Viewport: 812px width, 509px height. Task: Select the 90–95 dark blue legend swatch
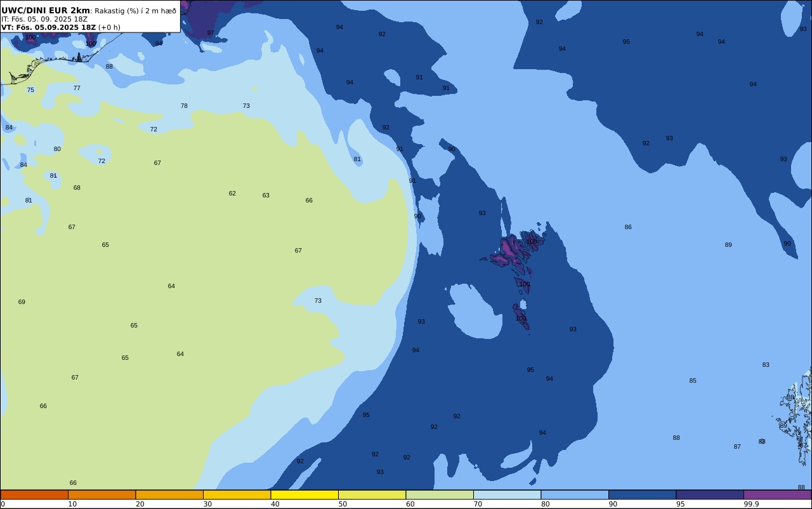tap(642, 494)
